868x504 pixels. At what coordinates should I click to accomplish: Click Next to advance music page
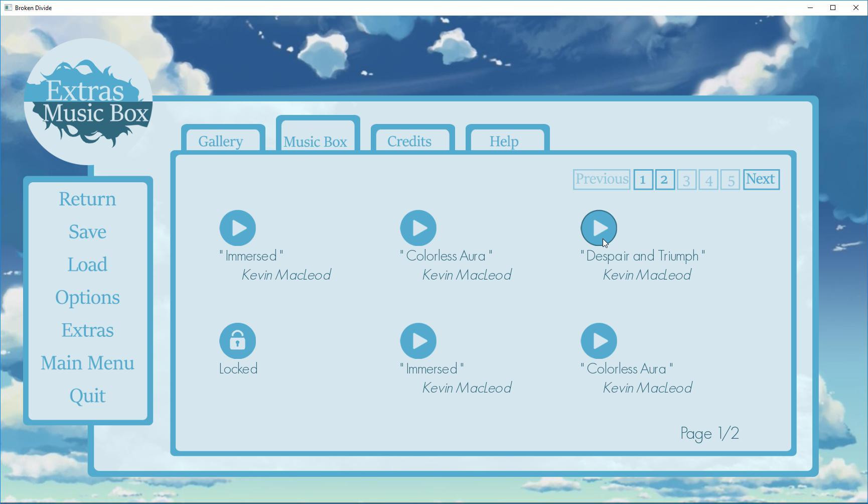[x=761, y=179]
